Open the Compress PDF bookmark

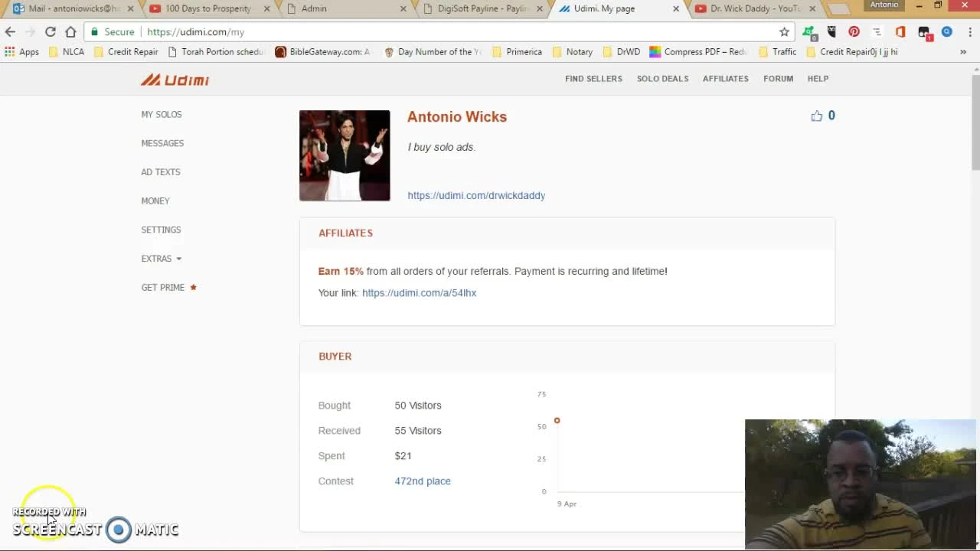697,52
